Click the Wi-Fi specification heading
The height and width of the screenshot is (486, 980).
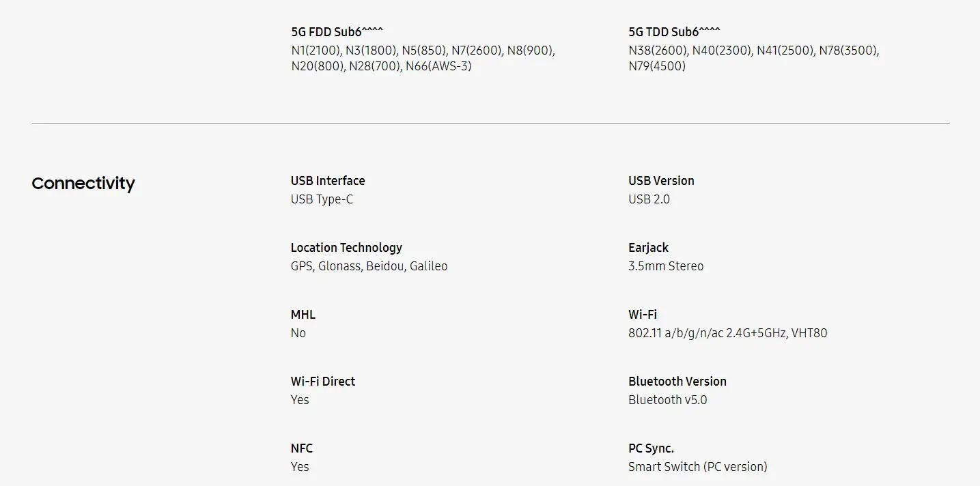tap(643, 315)
